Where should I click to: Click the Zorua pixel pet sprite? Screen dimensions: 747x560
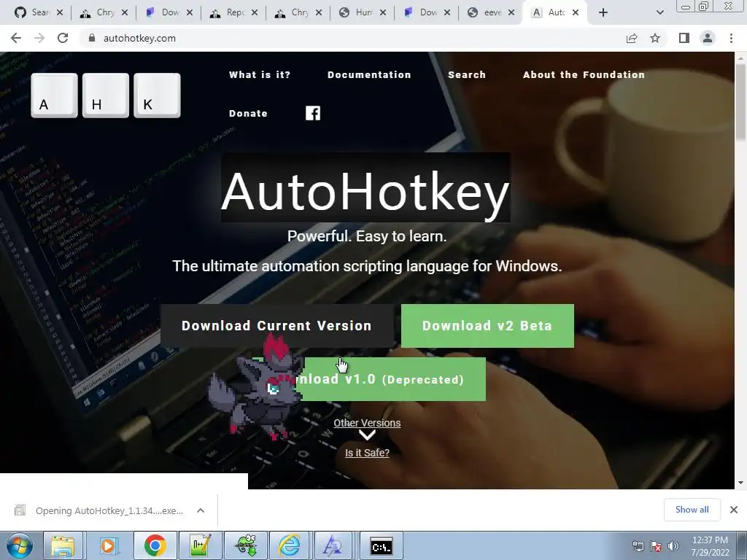pyautogui.click(x=255, y=388)
